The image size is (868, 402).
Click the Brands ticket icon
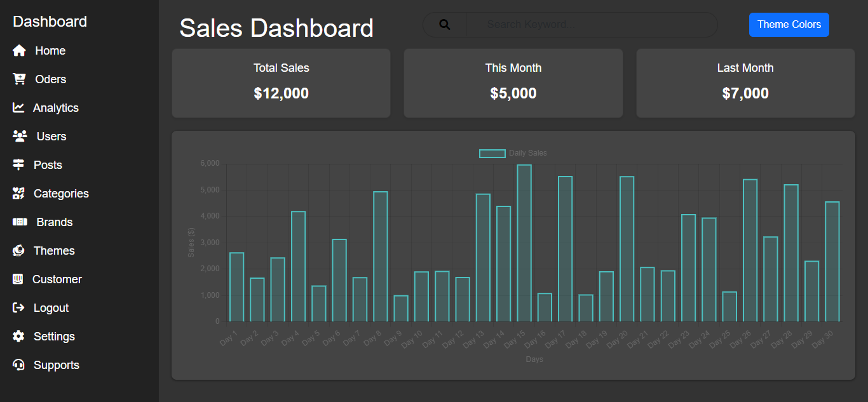pyautogui.click(x=20, y=222)
